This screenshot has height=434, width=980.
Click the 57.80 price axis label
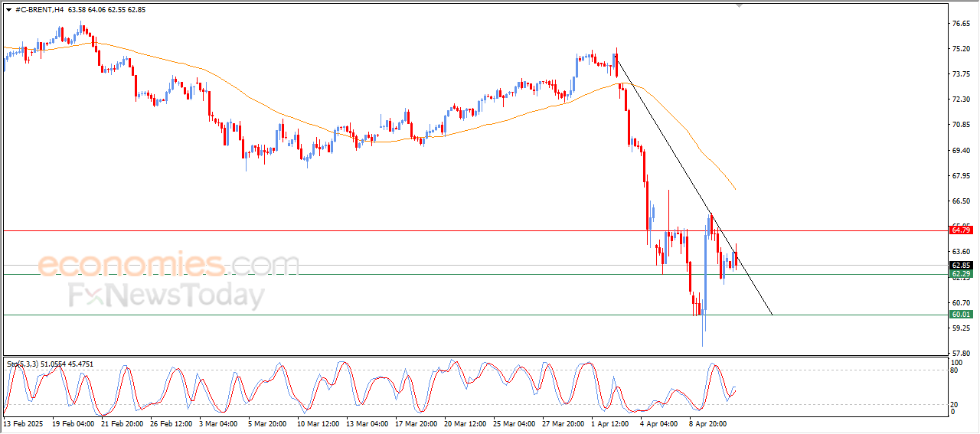(x=960, y=353)
